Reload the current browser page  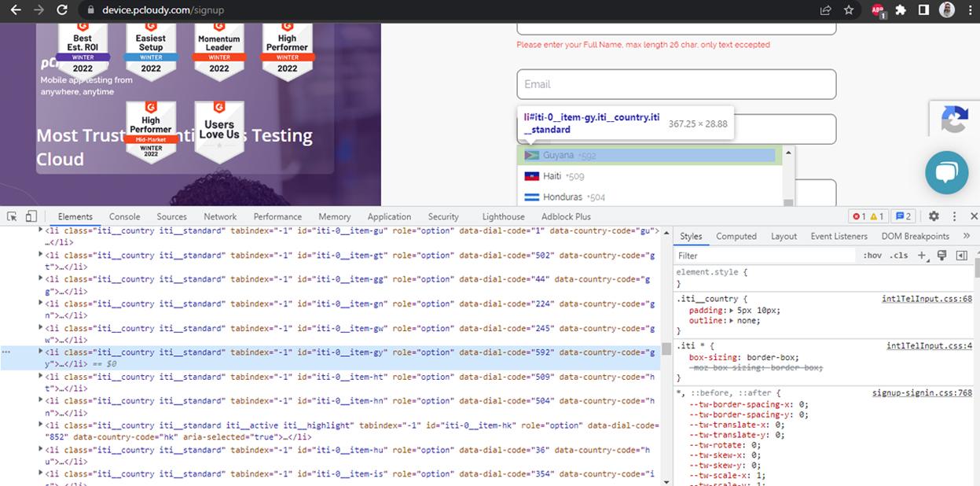pyautogui.click(x=62, y=10)
